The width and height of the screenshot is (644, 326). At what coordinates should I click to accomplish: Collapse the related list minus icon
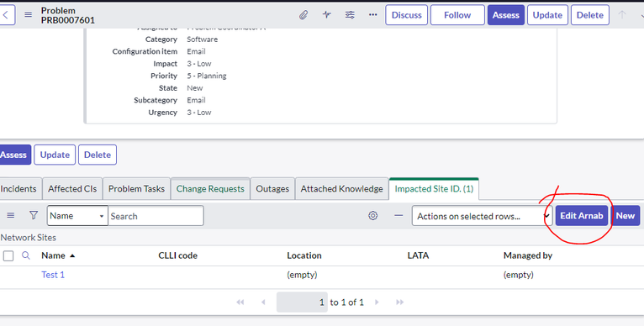[399, 215]
